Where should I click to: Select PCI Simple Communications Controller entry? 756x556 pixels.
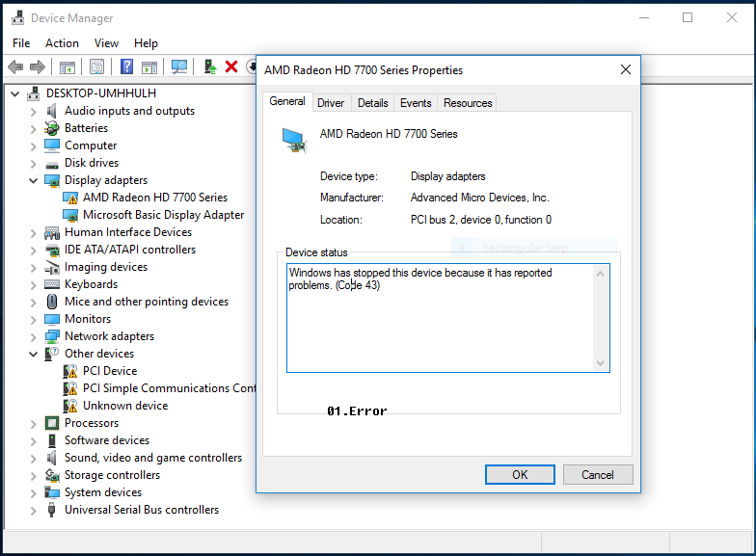click(170, 388)
